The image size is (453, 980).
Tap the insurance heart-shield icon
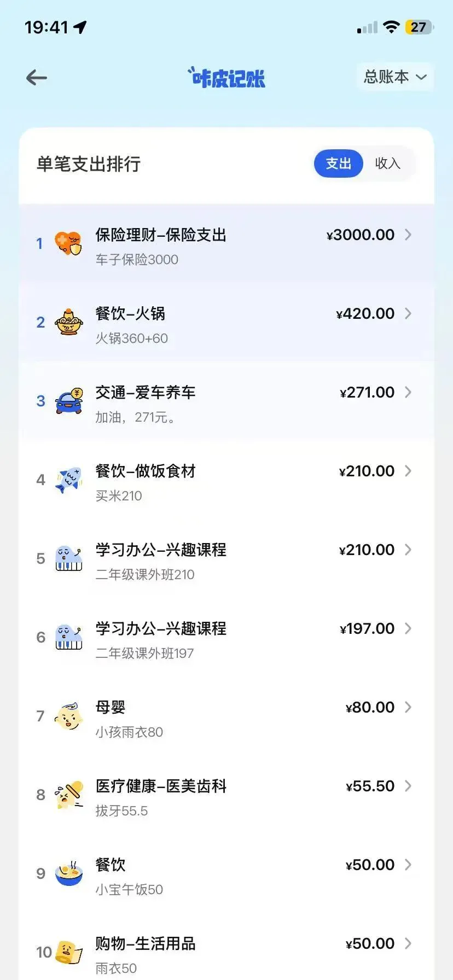click(68, 243)
